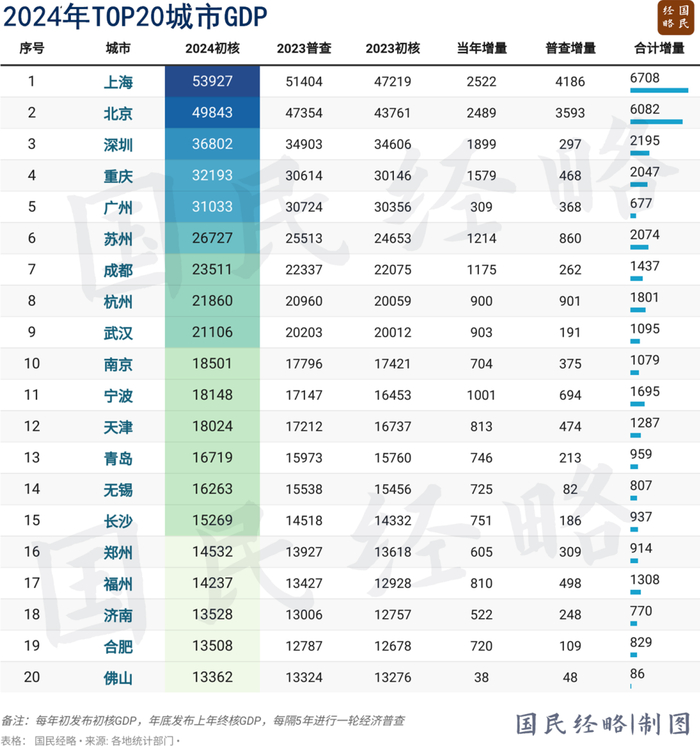Click the title 2024年TOP20城市GDP
The width and height of the screenshot is (700, 746).
click(x=135, y=17)
